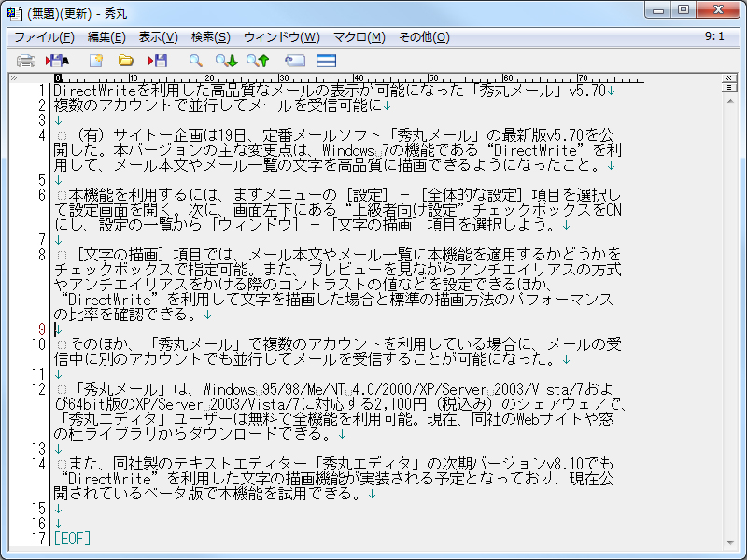Click the Find magnifier icon
Image resolution: width=747 pixels, height=560 pixels.
(x=194, y=59)
